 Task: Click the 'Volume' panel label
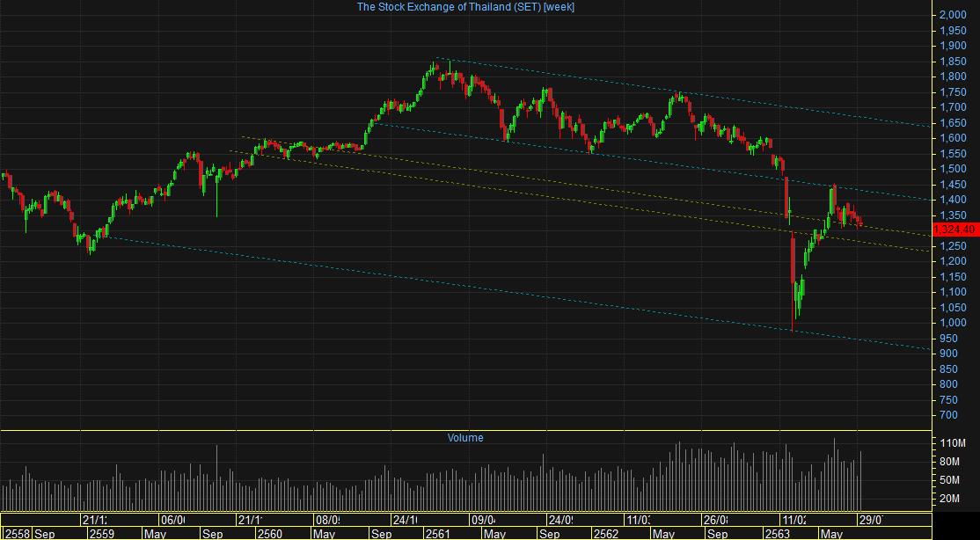tap(465, 438)
